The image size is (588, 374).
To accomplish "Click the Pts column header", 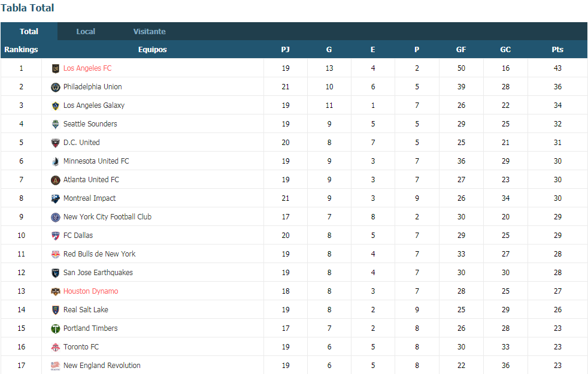I will coord(557,50).
